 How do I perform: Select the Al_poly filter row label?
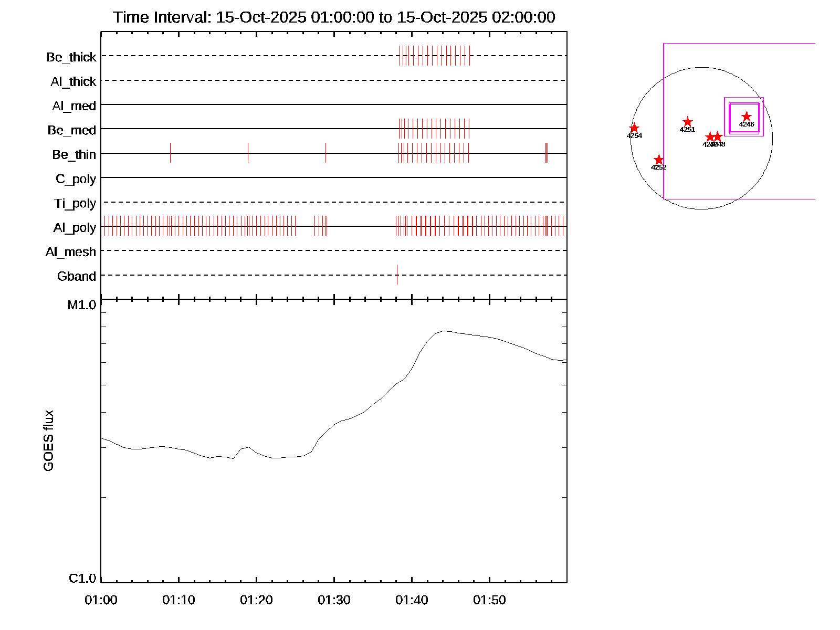coord(75,228)
